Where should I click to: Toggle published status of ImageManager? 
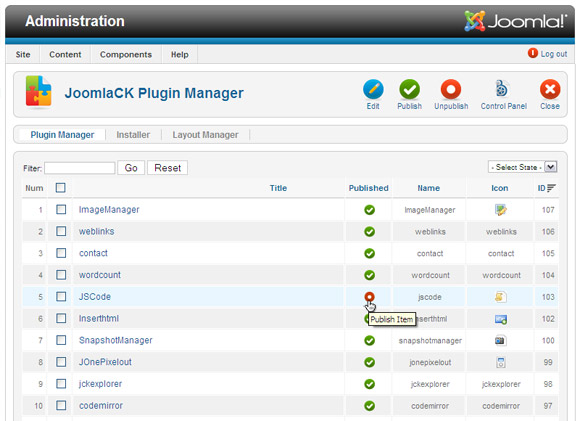369,210
